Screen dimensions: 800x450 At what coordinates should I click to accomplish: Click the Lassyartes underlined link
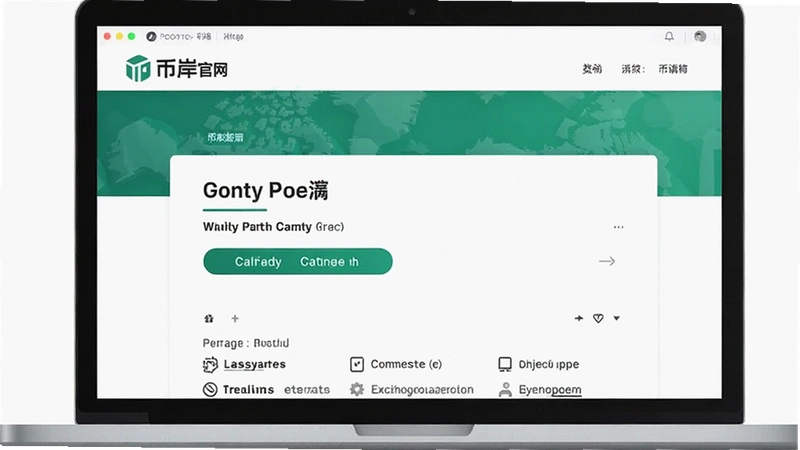click(x=255, y=364)
